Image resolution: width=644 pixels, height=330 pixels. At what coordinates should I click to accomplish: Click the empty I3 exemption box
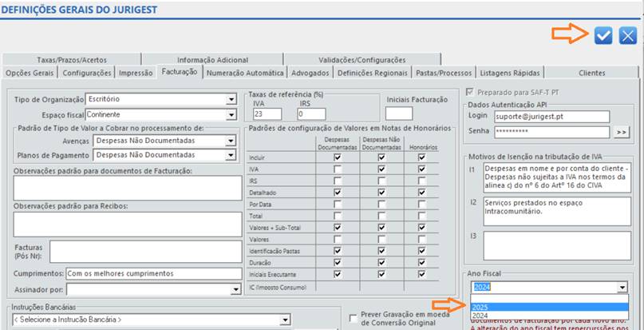tap(557, 245)
